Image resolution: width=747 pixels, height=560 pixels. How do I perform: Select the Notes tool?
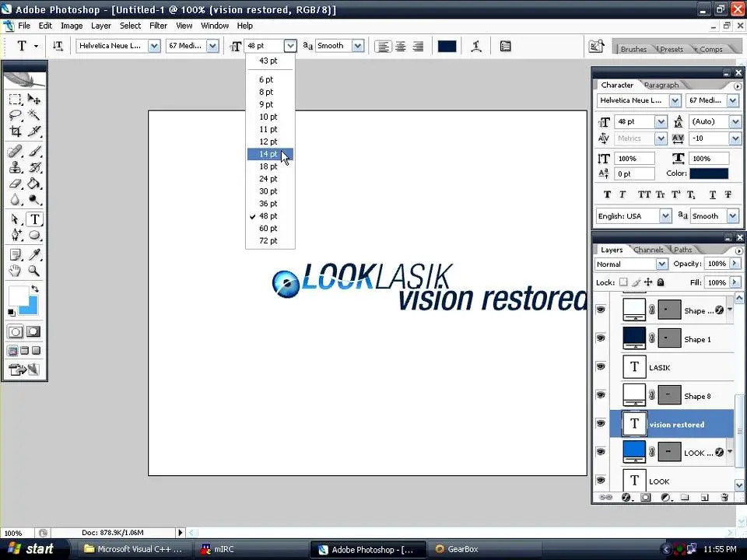[16, 255]
